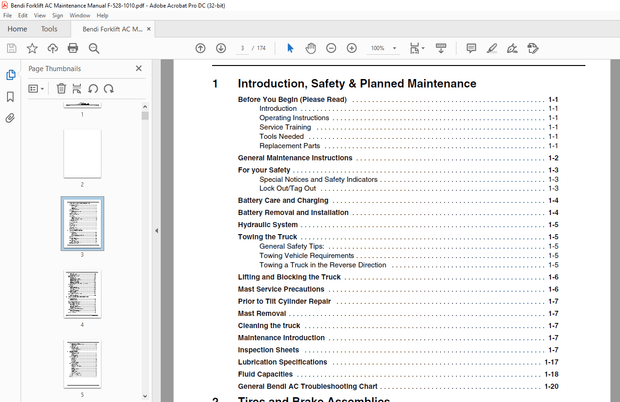Screen dimensions: 620x402
Task: Click the scrolling mode toolbar icon
Action: 441,48
